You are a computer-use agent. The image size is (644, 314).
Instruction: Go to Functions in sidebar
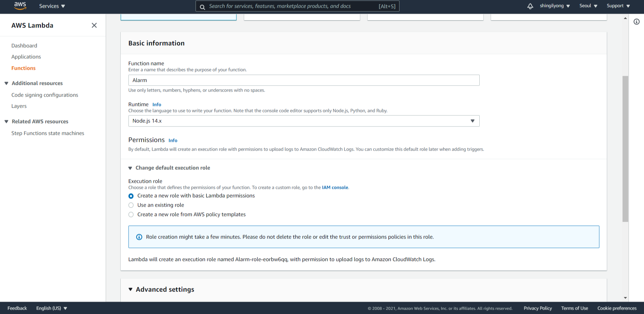tap(23, 68)
